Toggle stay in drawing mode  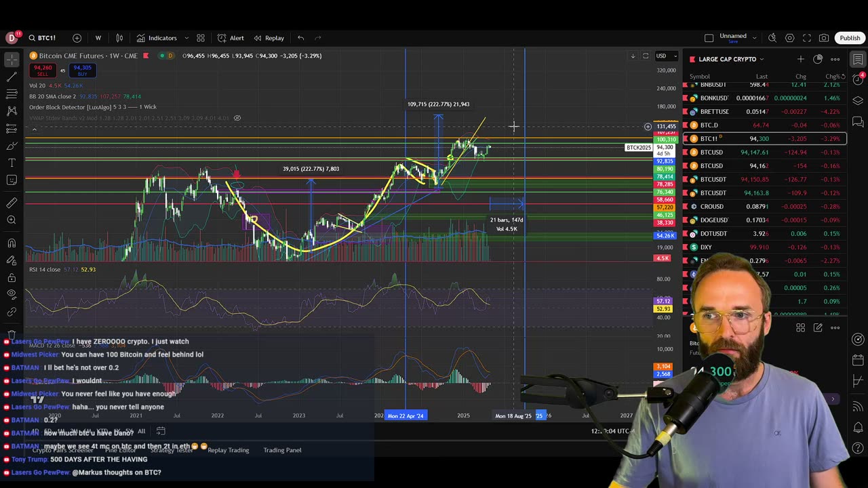click(12, 260)
